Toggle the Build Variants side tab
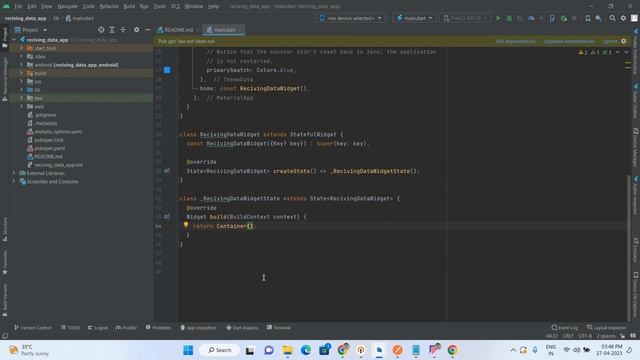640x360 pixels. (4, 300)
